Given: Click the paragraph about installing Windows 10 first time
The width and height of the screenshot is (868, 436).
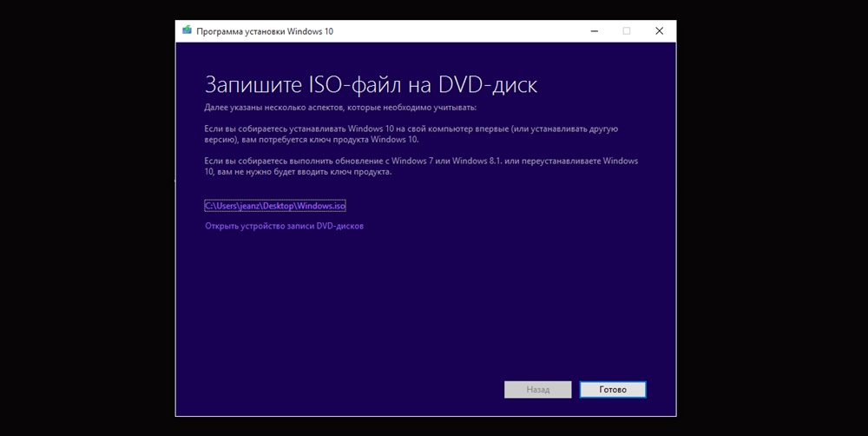Looking at the screenshot, I should [411, 134].
